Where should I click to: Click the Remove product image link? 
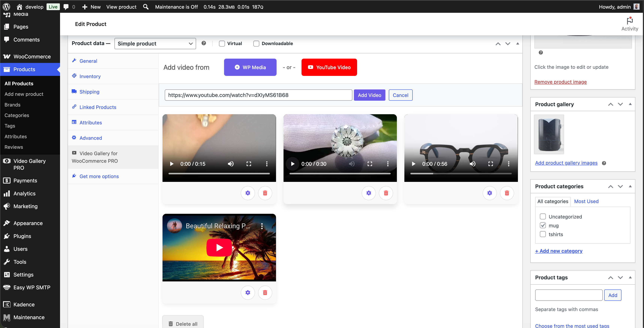point(560,82)
